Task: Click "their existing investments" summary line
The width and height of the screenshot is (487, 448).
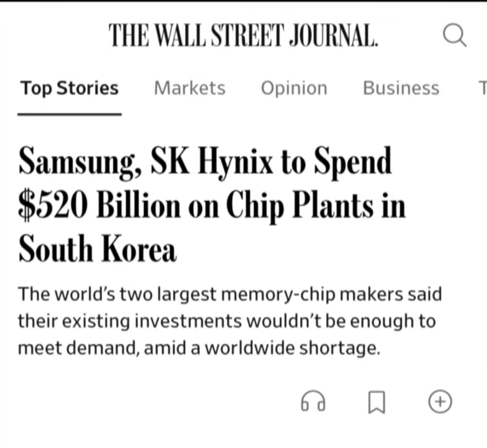Action: [227, 321]
